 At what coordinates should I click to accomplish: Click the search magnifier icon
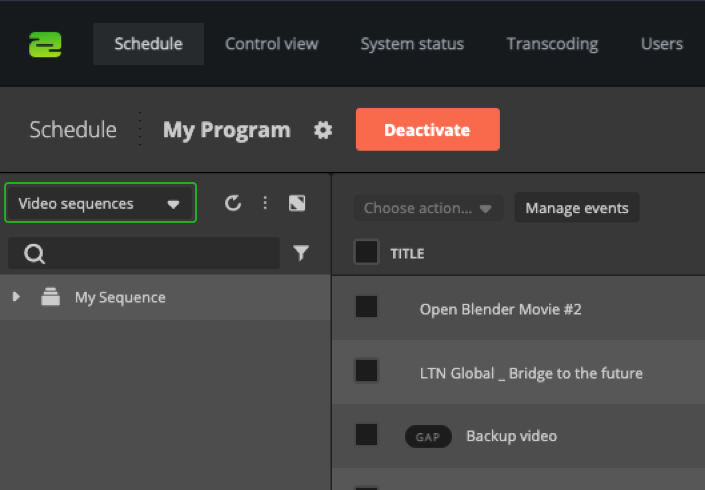35,254
